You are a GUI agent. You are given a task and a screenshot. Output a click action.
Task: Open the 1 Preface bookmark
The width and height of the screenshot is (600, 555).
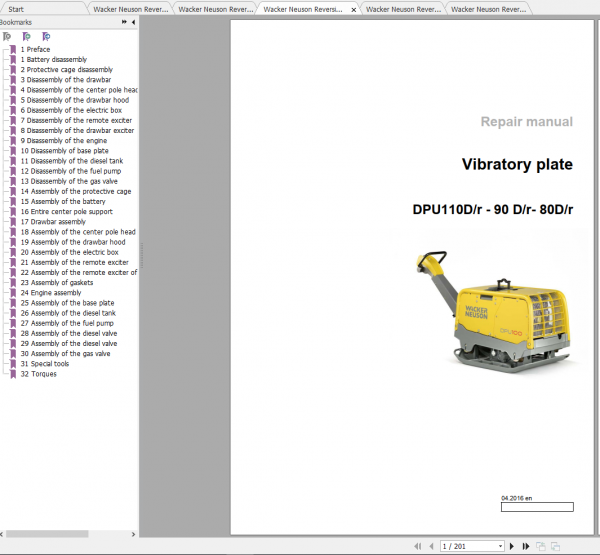35,49
